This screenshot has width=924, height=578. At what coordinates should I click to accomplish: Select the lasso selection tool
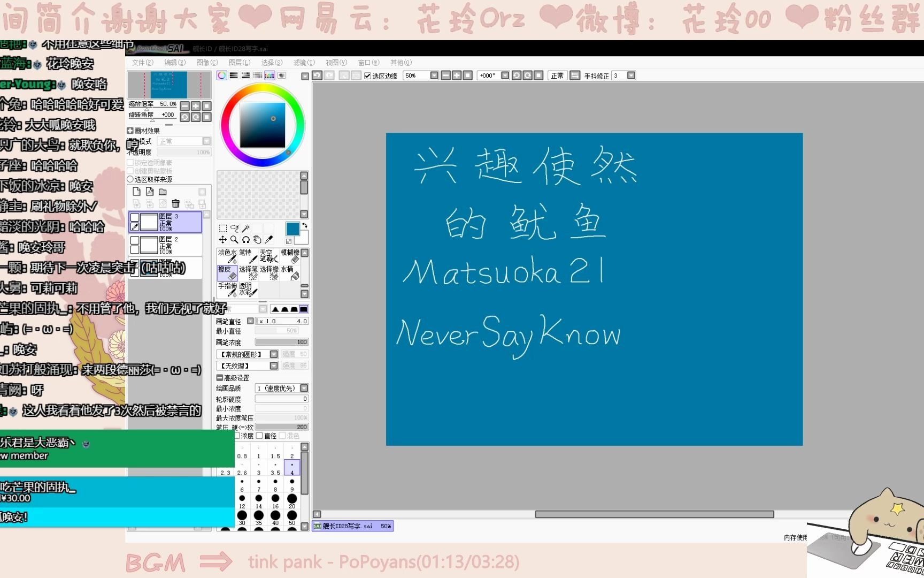pos(234,229)
